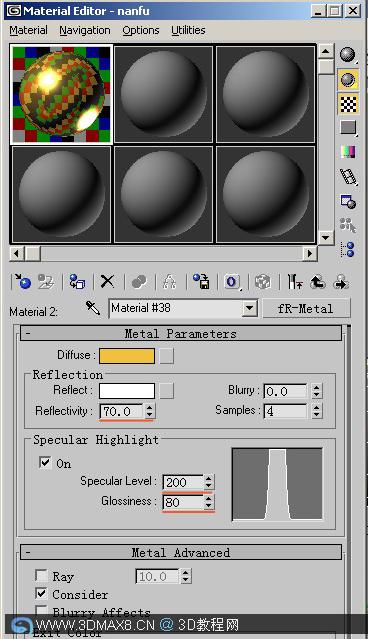Click the white Reflect color swatch
368x639 pixels.
coord(127,391)
